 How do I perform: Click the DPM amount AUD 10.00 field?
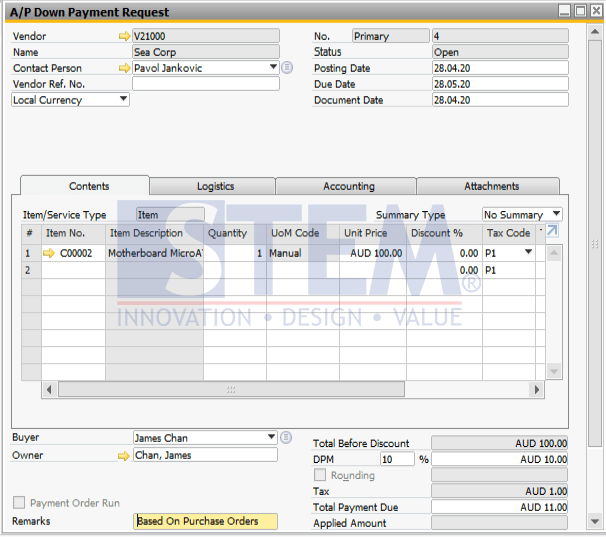click(x=499, y=459)
